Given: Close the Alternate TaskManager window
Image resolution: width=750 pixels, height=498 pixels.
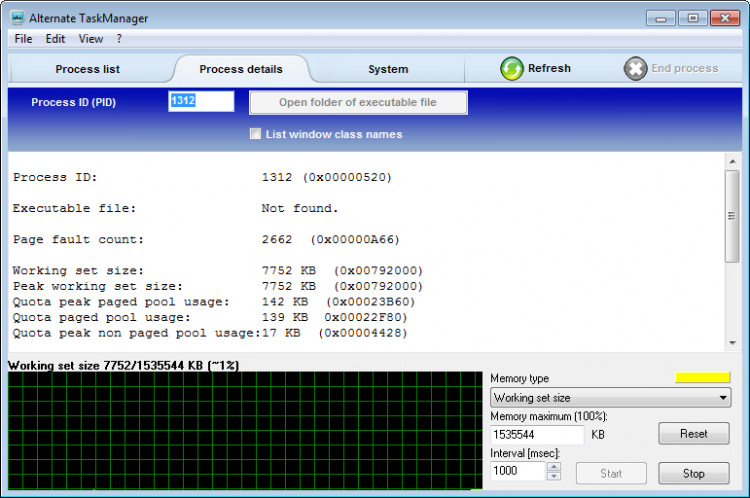Looking at the screenshot, I should [725, 19].
